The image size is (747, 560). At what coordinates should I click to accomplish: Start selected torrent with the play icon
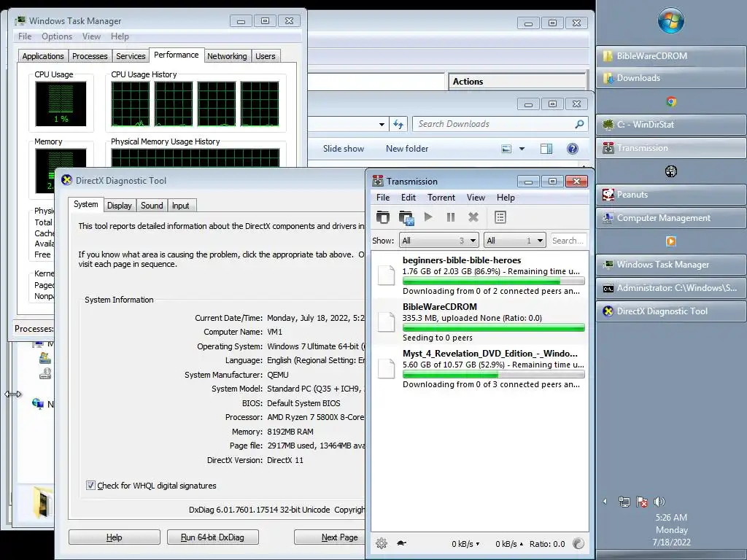click(x=428, y=217)
